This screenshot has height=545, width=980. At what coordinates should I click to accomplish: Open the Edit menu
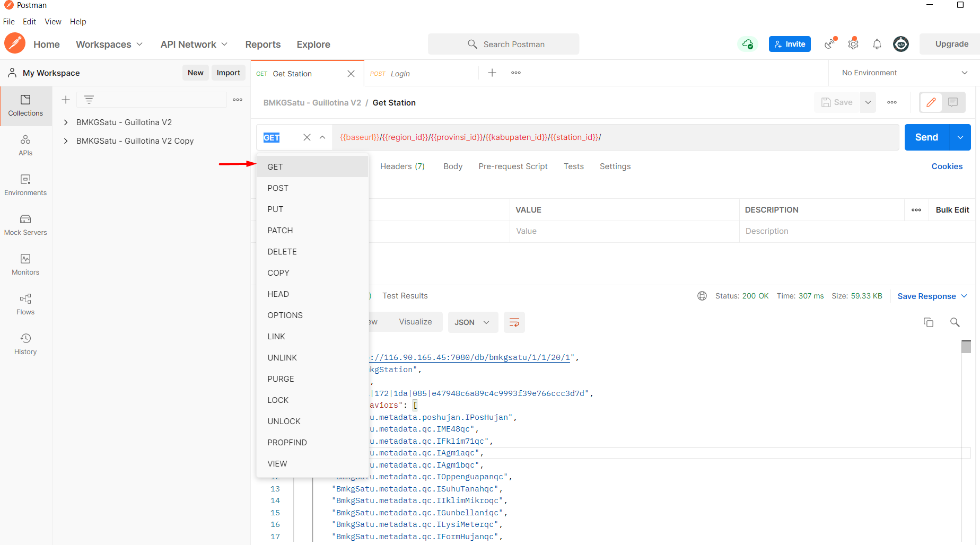30,22
